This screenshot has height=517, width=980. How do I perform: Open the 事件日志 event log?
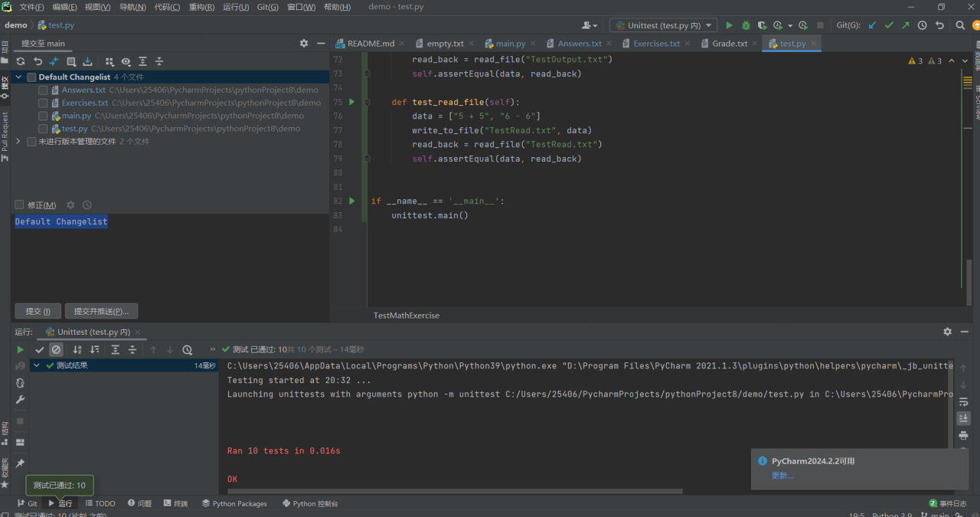[x=947, y=503]
